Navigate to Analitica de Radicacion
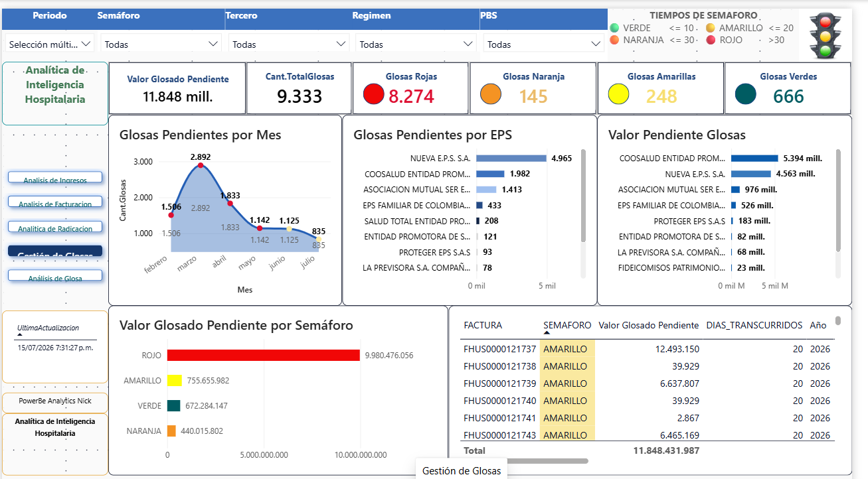This screenshot has height=479, width=868. click(x=55, y=227)
